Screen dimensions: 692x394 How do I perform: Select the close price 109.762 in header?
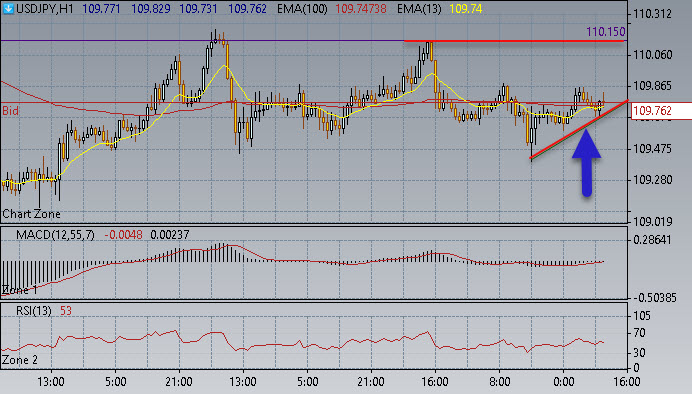pos(247,9)
